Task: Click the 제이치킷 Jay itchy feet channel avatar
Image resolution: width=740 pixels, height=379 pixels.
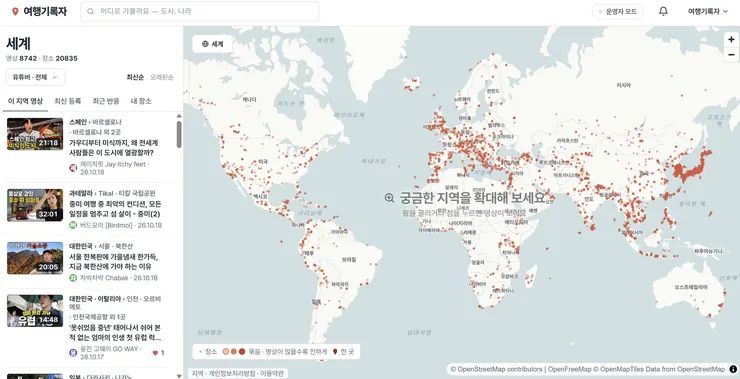Action: [73, 168]
